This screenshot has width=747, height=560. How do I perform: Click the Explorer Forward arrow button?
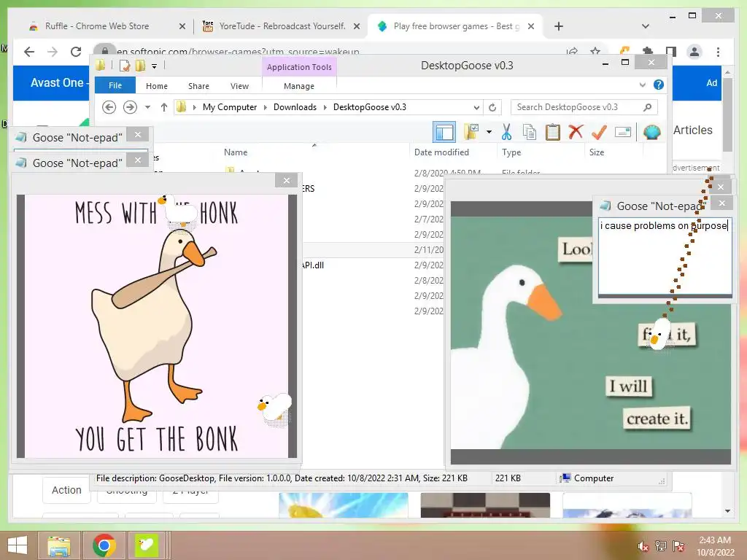130,107
